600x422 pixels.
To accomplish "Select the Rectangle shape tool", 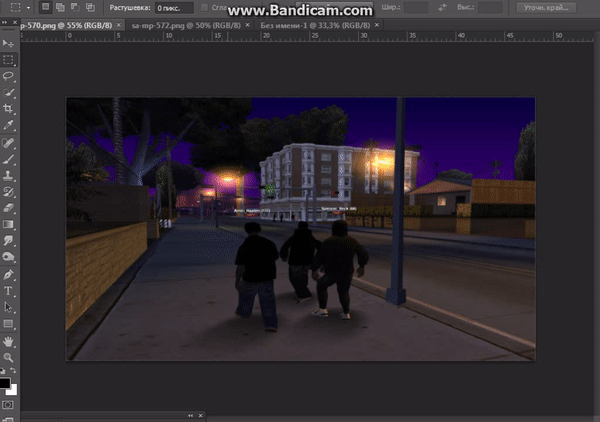I will (x=8, y=324).
